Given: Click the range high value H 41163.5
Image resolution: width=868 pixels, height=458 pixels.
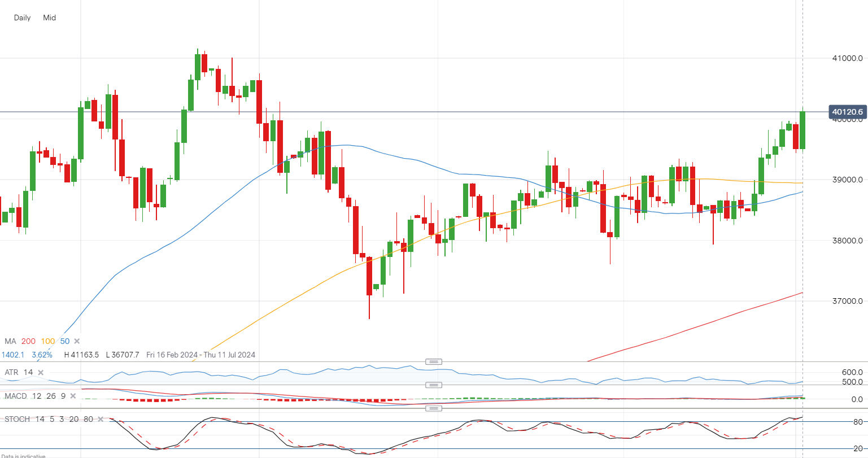Looking at the screenshot, I should (x=82, y=355).
